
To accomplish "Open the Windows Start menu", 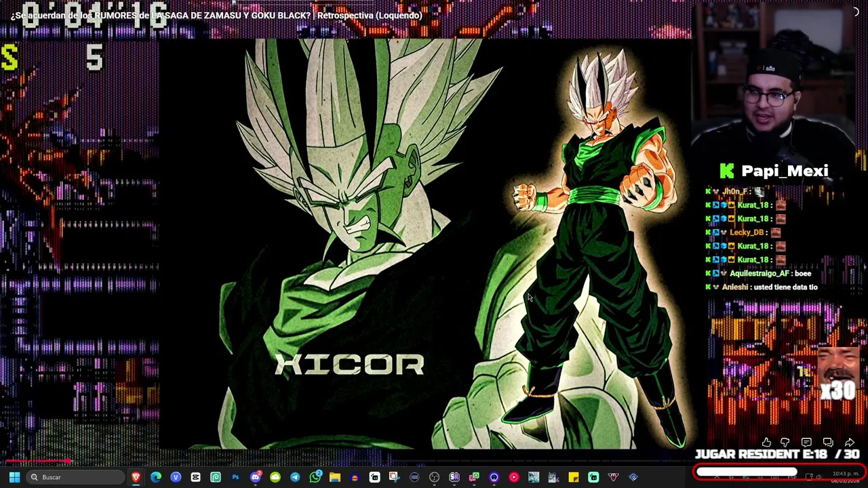I will [x=14, y=477].
